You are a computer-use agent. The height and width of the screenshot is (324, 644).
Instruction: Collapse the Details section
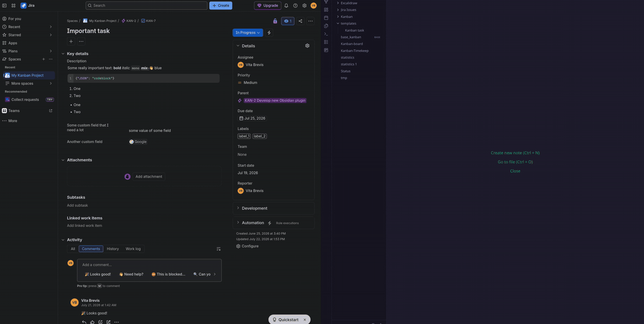(238, 46)
